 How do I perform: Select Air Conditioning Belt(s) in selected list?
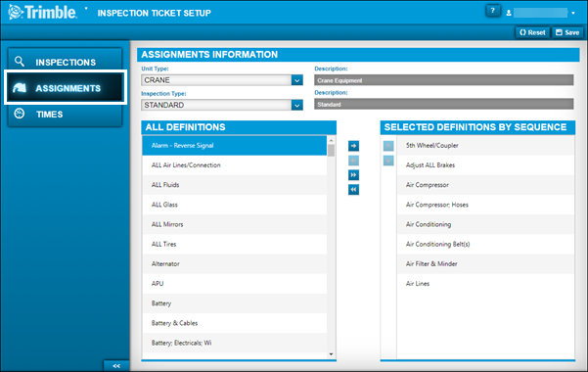[x=485, y=244]
